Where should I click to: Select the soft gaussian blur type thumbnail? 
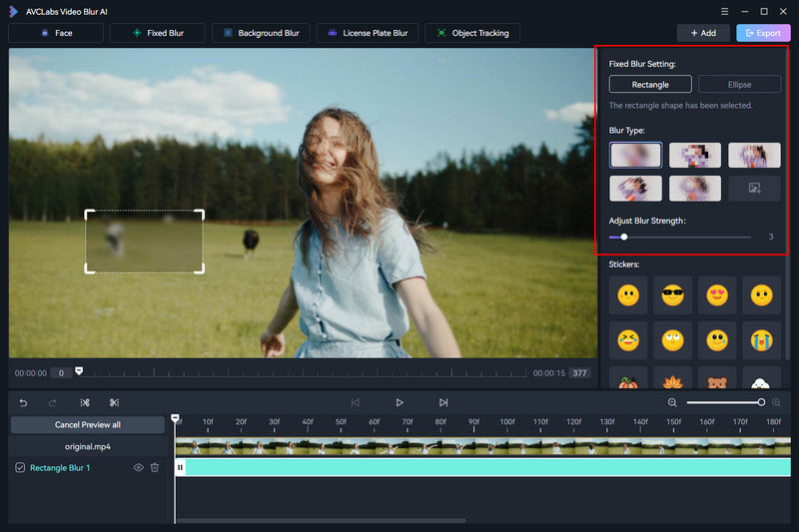(x=635, y=156)
